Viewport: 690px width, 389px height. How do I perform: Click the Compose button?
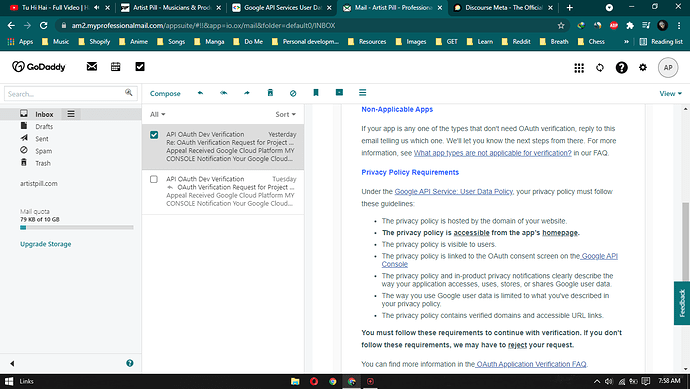pos(165,93)
